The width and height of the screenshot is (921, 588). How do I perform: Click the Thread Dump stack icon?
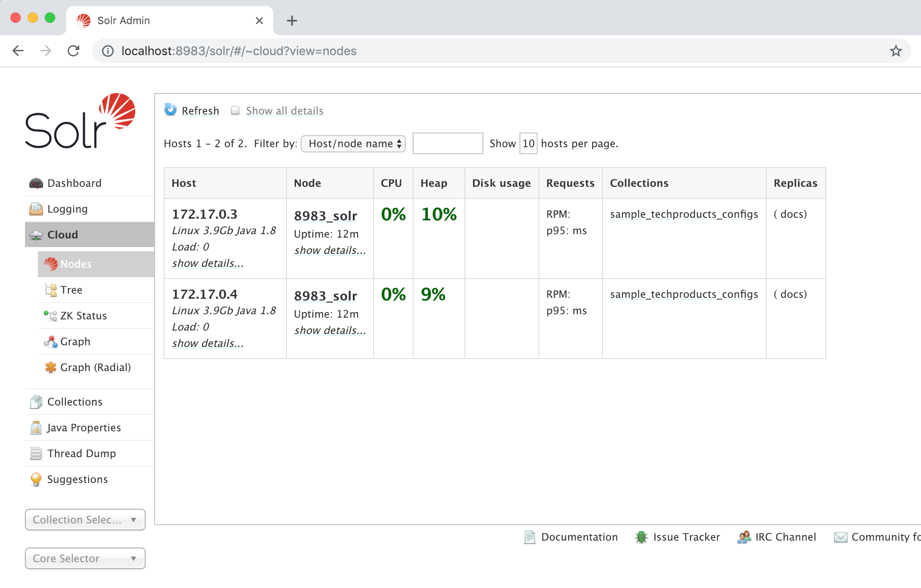click(x=36, y=453)
